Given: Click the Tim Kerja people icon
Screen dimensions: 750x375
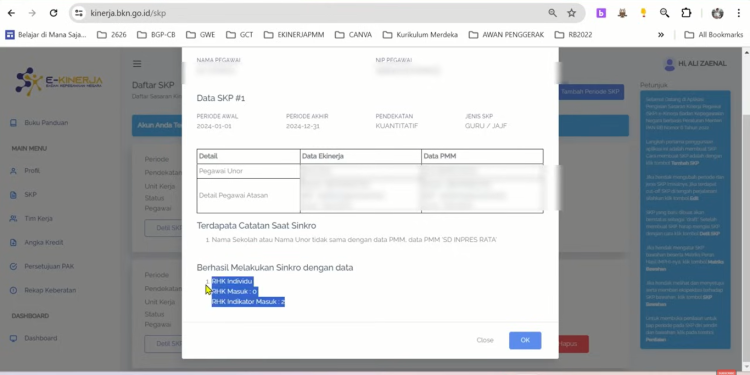Looking at the screenshot, I should click(13, 219).
